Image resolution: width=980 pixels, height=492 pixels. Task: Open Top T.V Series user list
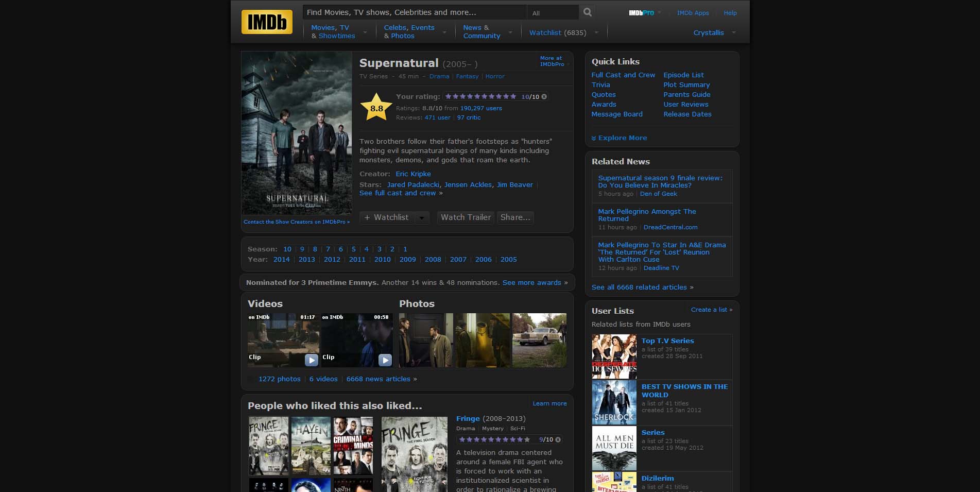tap(667, 341)
